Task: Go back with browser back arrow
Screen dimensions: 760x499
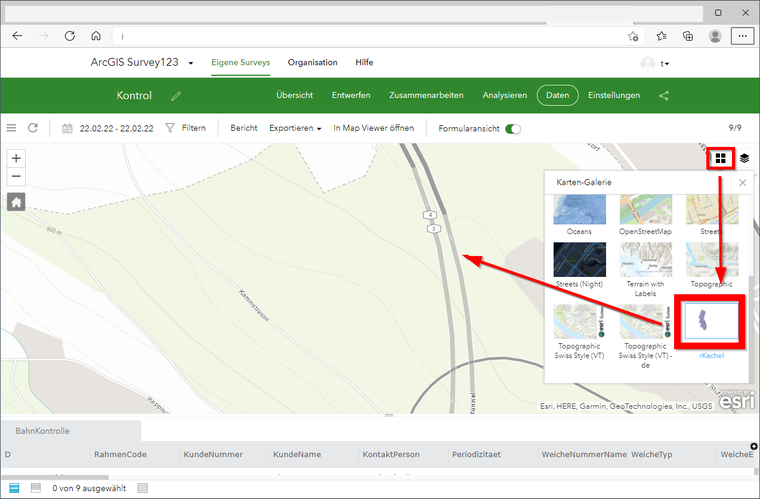Action: tap(17, 36)
